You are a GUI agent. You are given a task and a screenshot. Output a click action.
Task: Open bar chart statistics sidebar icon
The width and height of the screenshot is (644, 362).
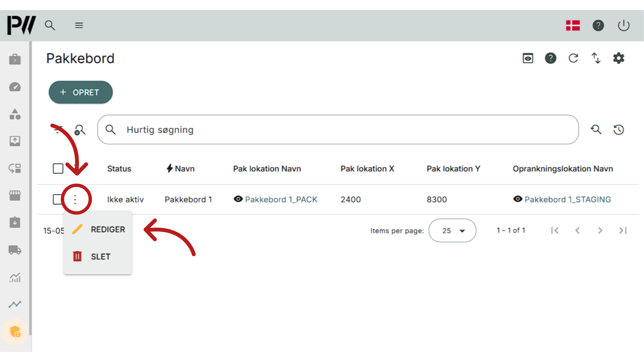(x=15, y=277)
